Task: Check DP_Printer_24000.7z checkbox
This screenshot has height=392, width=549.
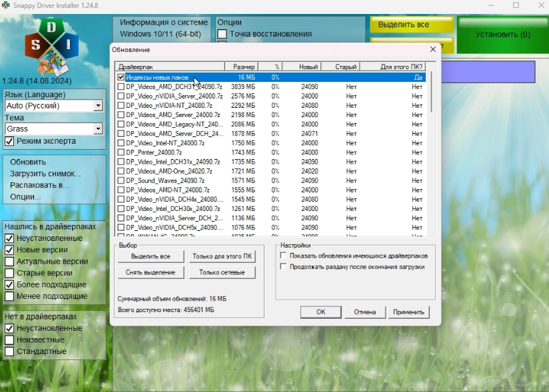Action: point(121,152)
